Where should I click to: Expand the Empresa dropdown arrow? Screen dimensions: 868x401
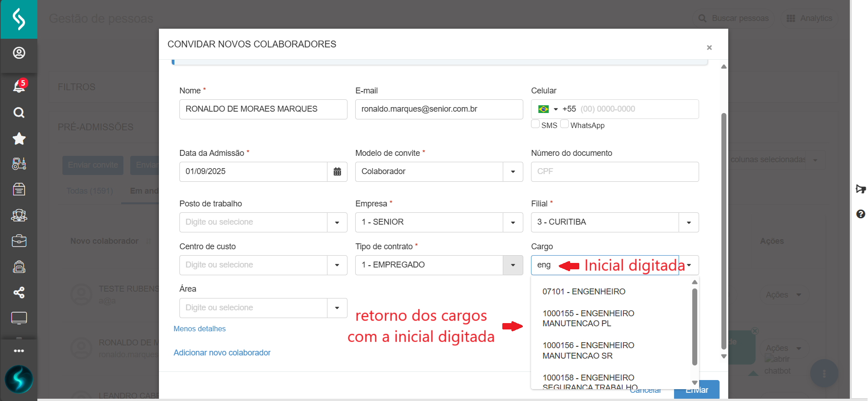coord(513,222)
